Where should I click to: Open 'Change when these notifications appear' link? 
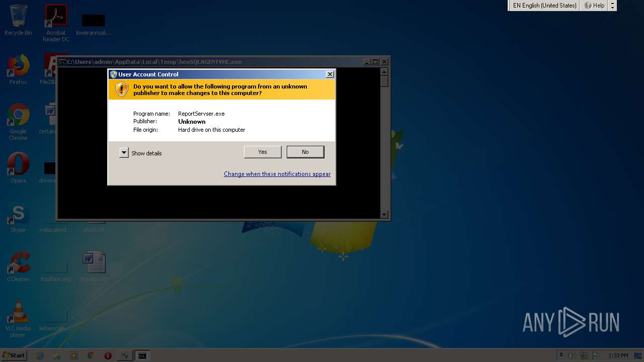(277, 174)
